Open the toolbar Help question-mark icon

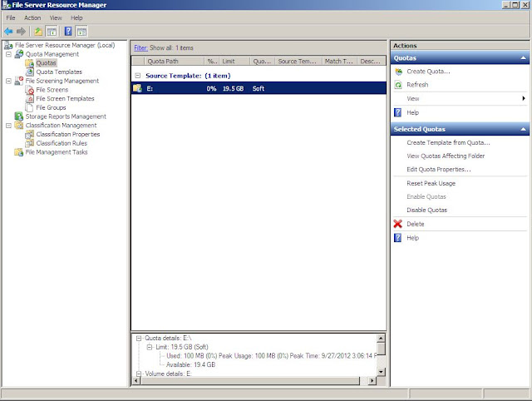68,32
